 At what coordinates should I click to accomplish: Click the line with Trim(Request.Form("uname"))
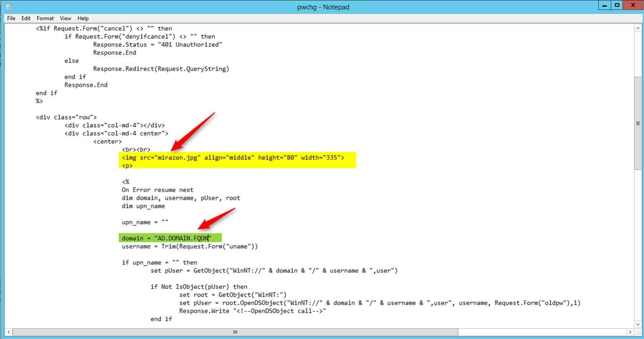[190, 246]
